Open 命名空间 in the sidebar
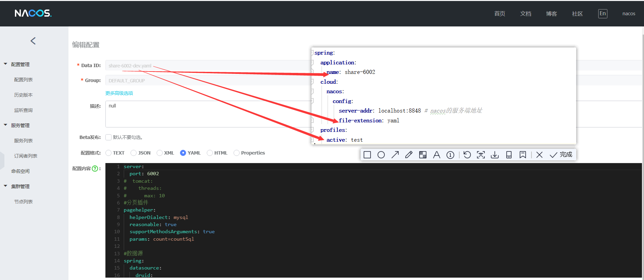This screenshot has height=280, width=644. click(x=20, y=171)
